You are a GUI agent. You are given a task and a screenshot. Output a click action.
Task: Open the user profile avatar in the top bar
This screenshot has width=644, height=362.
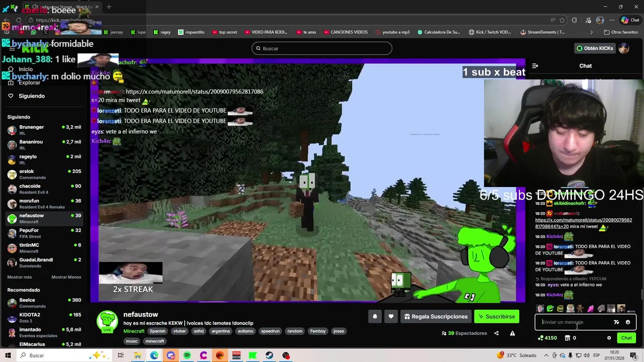624,48
